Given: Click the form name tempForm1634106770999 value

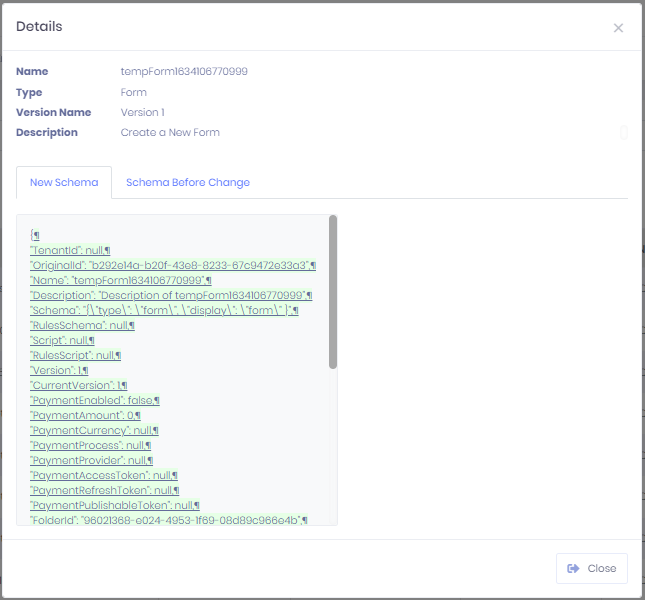Looking at the screenshot, I should click(184, 72).
